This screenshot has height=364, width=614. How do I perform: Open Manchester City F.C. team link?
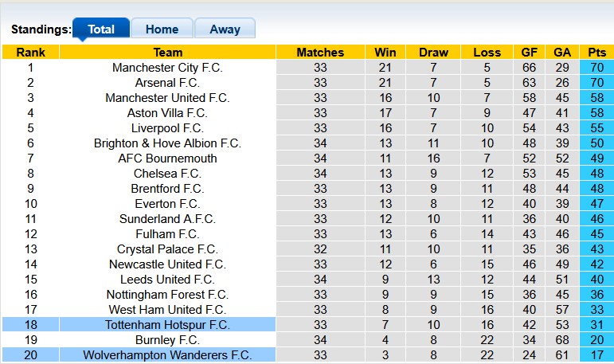point(167,68)
